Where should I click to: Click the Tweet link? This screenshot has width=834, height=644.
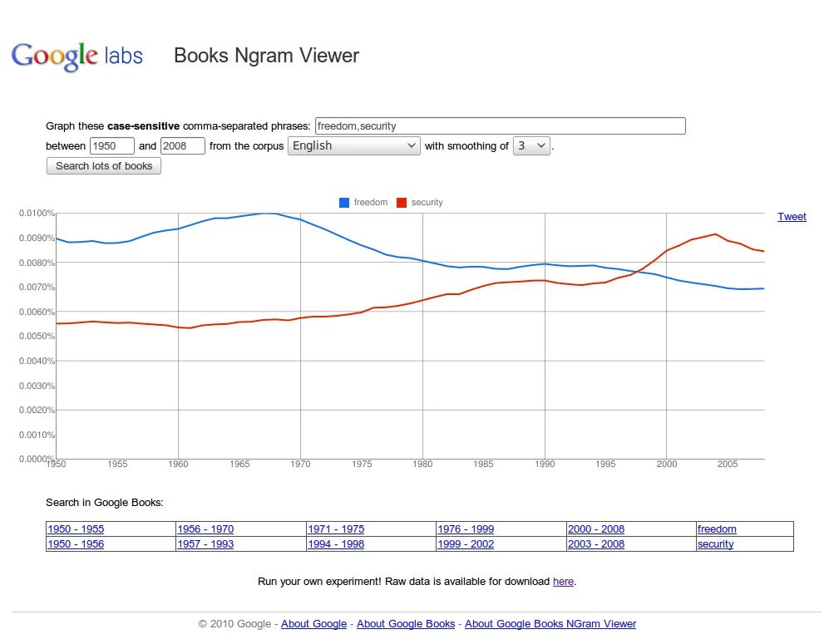(x=791, y=217)
